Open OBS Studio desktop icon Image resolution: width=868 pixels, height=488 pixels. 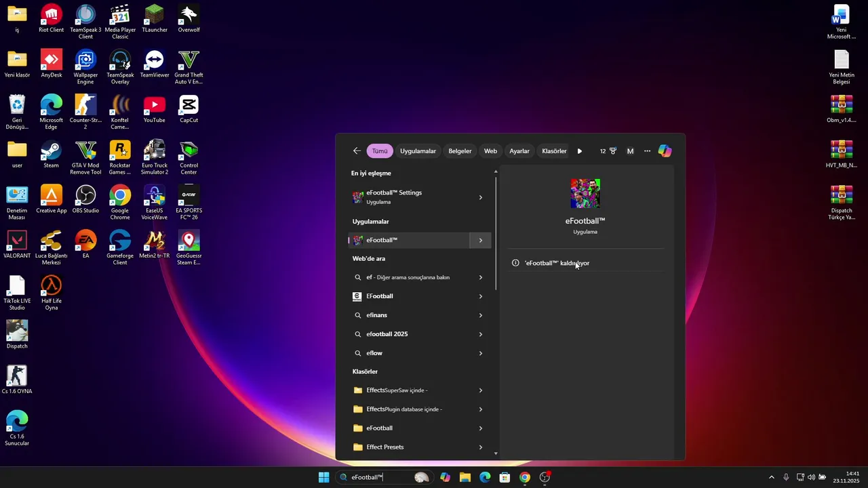(x=85, y=199)
